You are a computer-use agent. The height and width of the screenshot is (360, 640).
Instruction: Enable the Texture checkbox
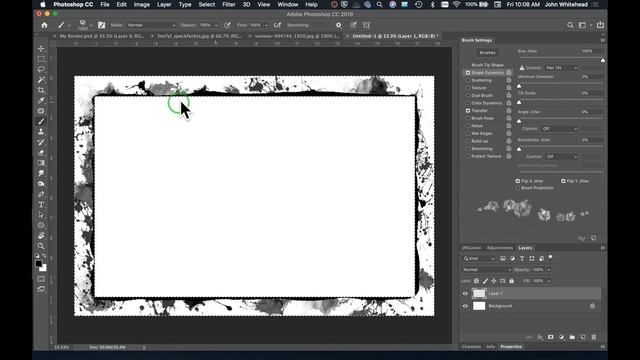click(468, 88)
